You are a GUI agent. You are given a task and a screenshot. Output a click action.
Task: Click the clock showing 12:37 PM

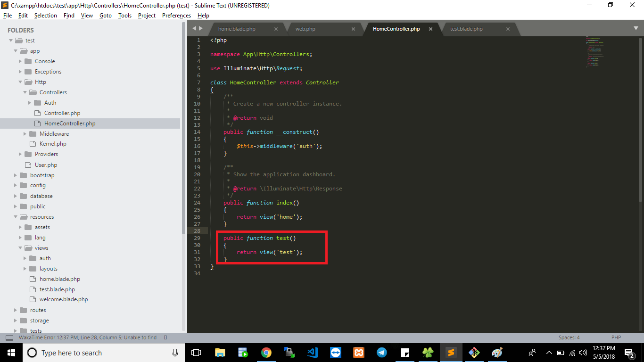click(x=603, y=348)
